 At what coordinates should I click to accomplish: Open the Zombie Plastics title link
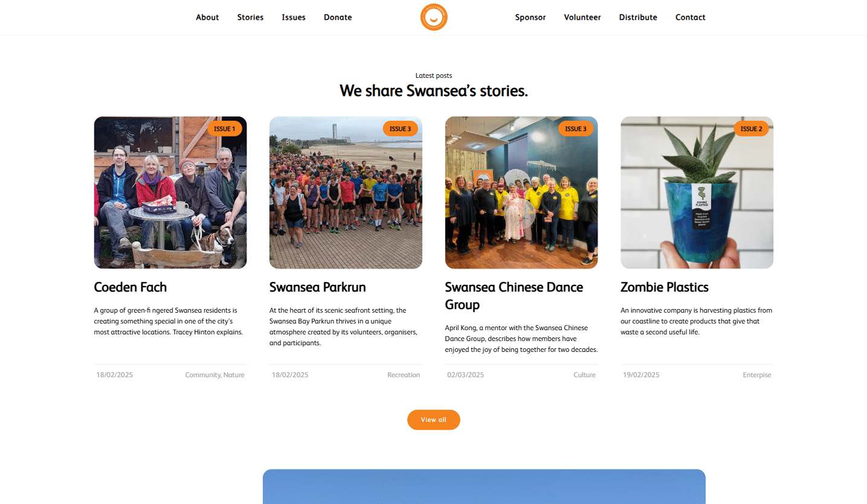(665, 287)
